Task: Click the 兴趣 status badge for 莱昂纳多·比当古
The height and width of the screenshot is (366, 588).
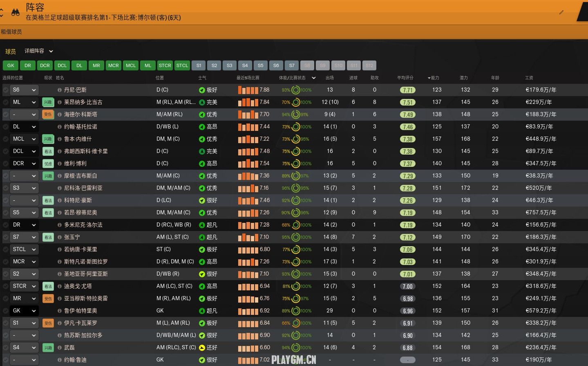Action: (48, 102)
